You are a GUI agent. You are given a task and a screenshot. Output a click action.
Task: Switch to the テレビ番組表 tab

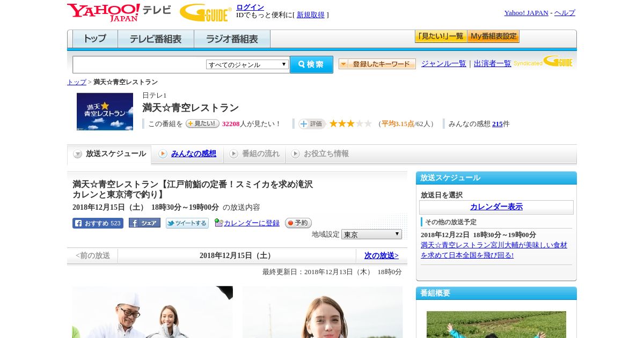pyautogui.click(x=156, y=39)
